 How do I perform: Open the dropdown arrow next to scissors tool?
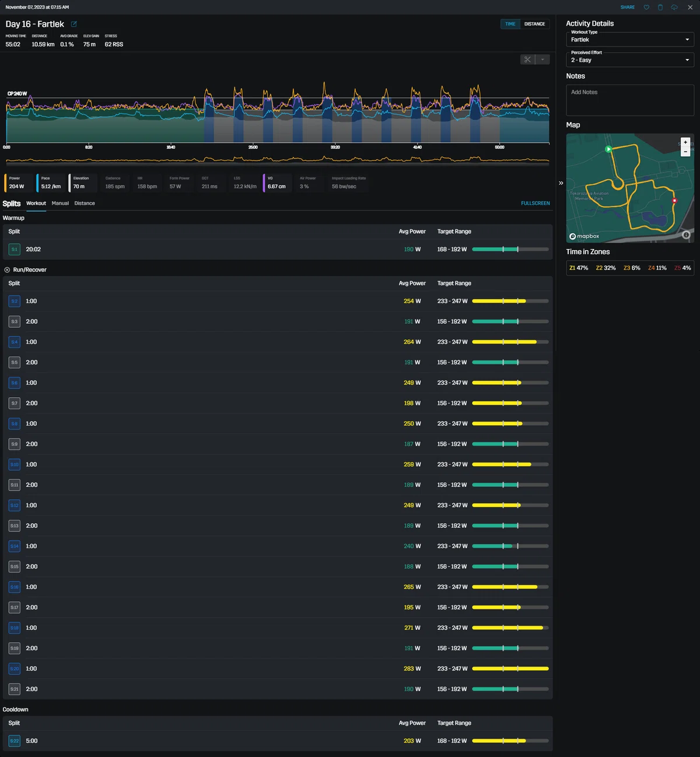click(542, 59)
